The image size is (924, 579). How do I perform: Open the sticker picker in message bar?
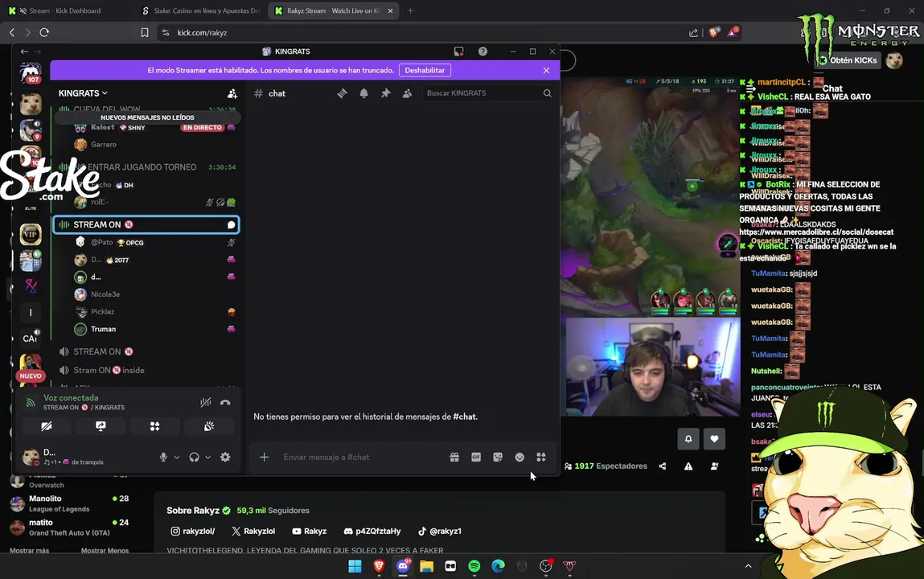pos(498,457)
